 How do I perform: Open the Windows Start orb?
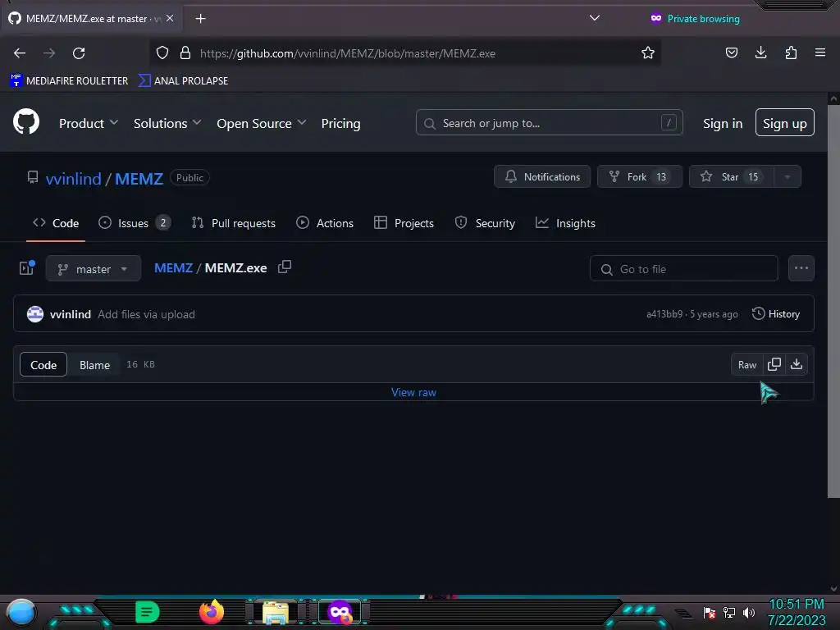[21, 612]
